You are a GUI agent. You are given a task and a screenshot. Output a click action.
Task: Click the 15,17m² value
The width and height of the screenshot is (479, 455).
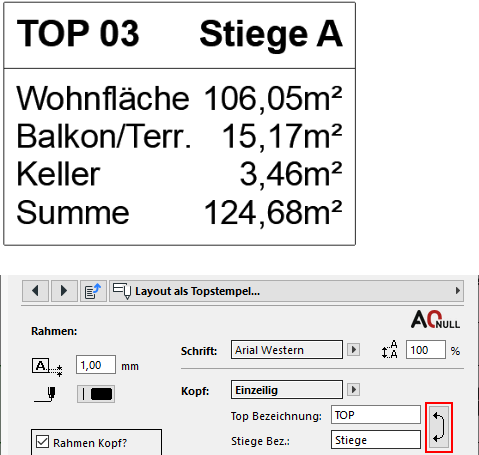point(282,137)
